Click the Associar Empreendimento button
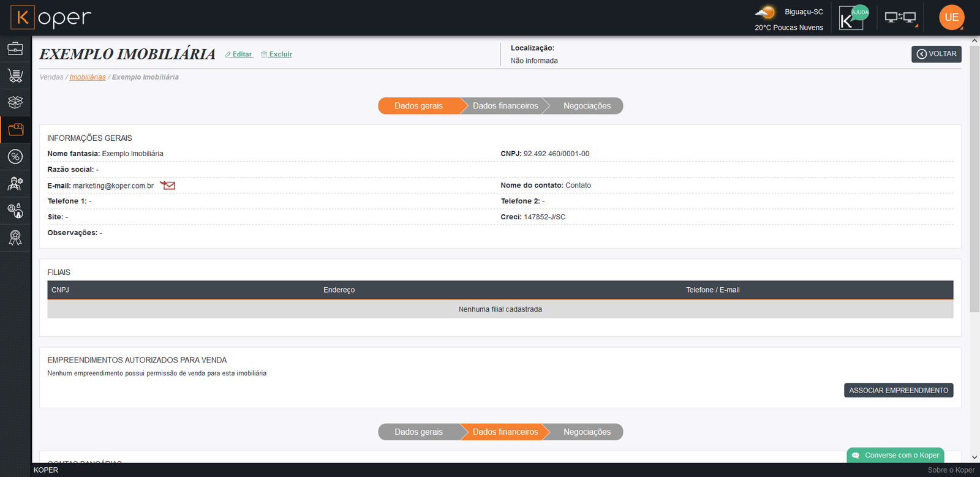Screen dimensions: 980x477 click(898, 391)
